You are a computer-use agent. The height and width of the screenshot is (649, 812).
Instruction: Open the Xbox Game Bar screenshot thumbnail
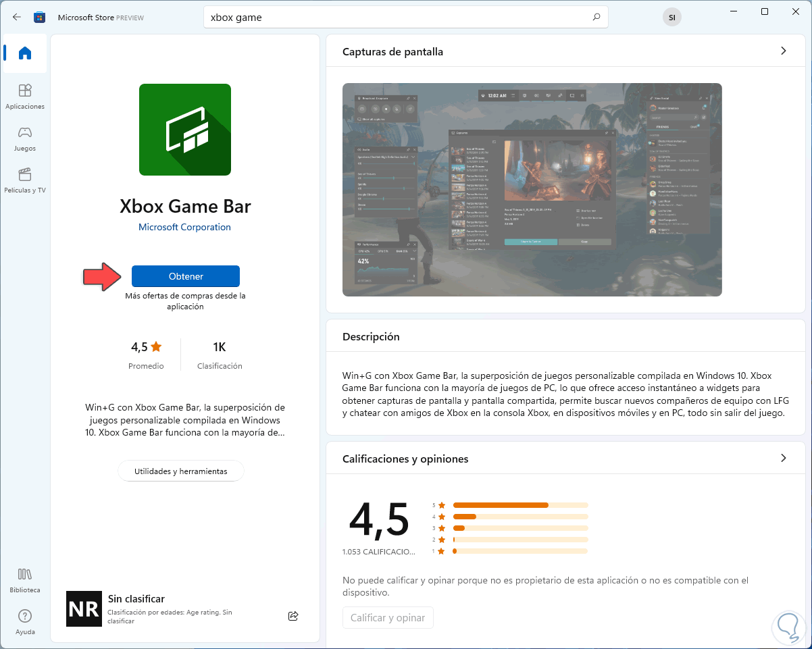point(532,190)
